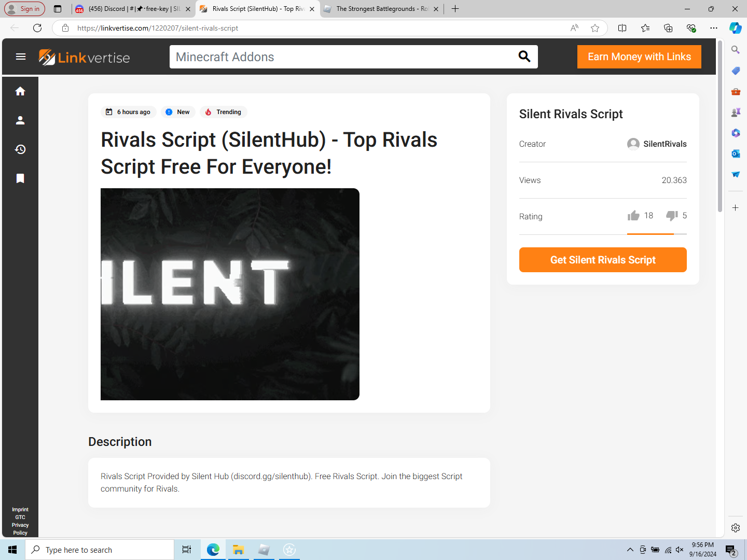Click Earn Money with Links button

coord(639,57)
